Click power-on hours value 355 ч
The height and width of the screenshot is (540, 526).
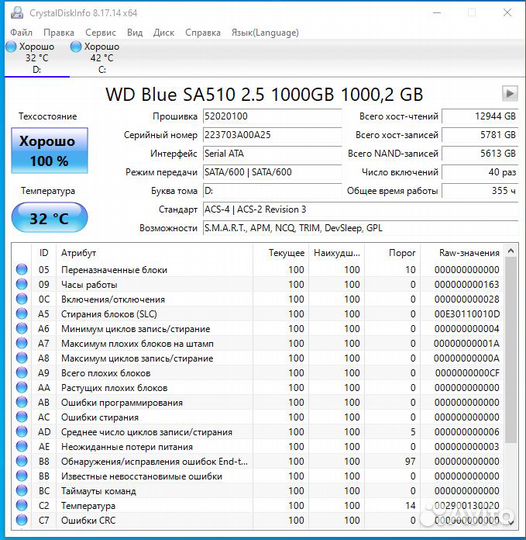click(480, 190)
